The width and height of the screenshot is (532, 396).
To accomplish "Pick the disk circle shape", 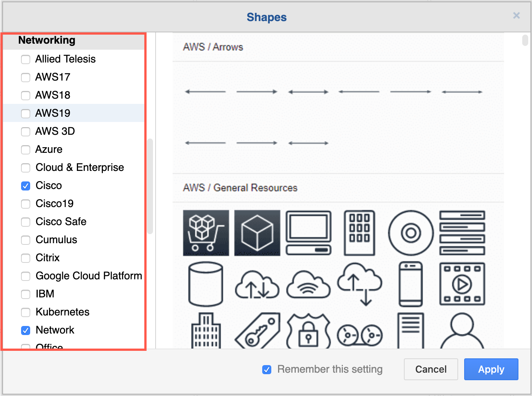I will pos(411,233).
